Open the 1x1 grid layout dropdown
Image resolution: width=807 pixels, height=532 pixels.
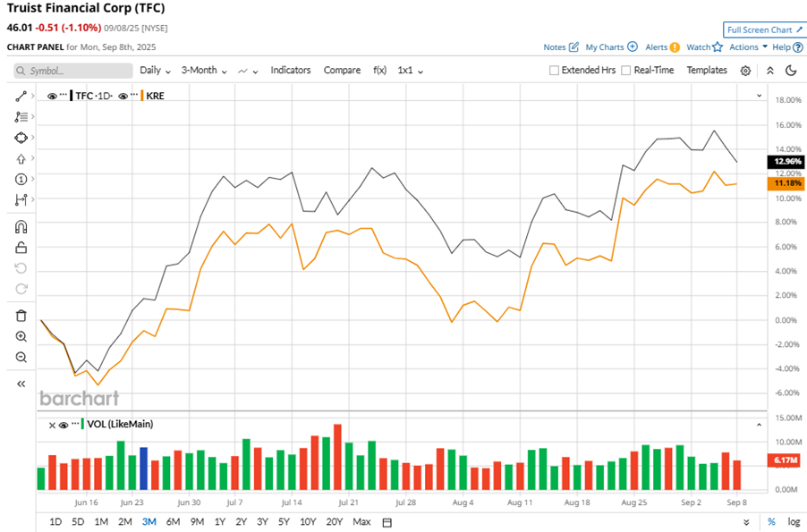pyautogui.click(x=410, y=71)
